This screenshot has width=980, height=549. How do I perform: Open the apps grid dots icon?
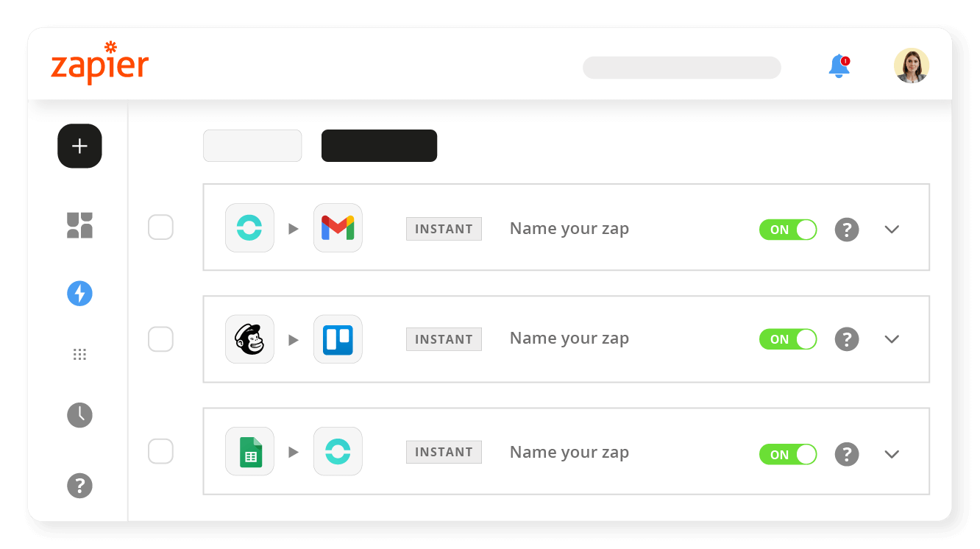79,355
